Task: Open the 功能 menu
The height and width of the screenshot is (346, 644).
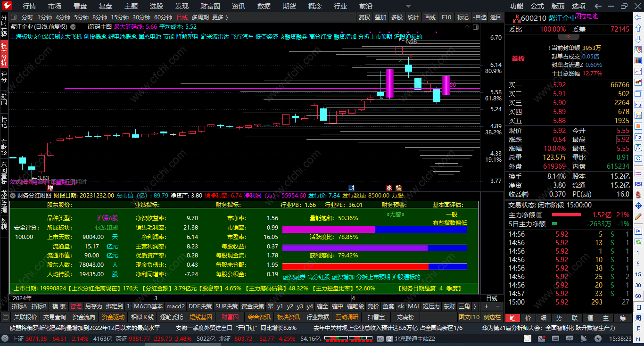Action: coord(517,6)
